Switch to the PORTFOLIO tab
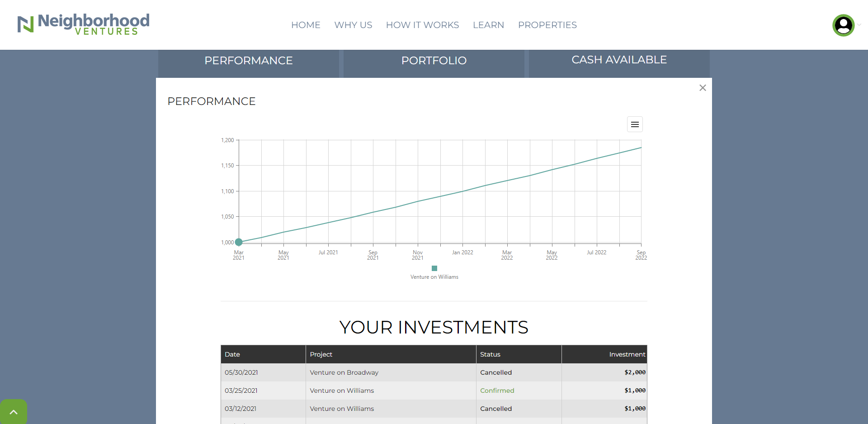 pos(434,61)
